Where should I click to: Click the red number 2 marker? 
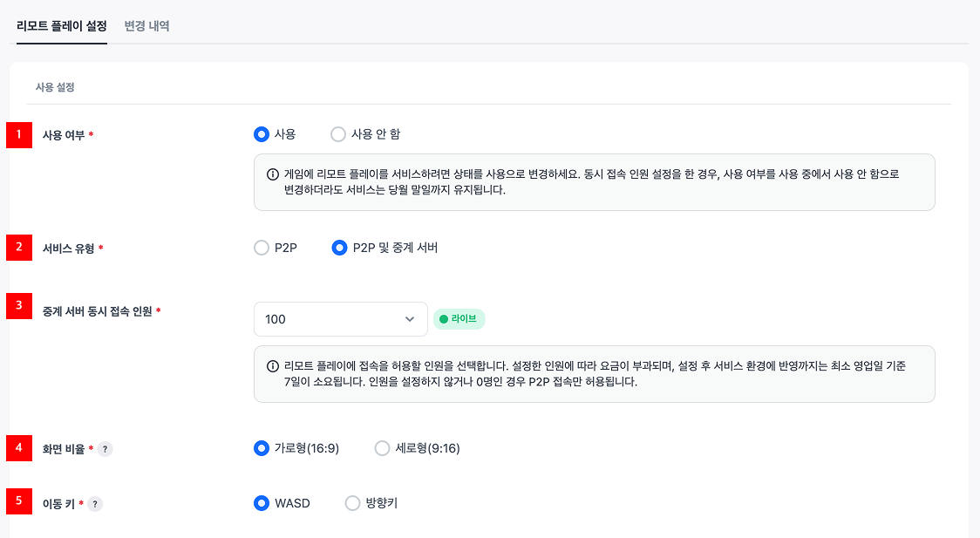(19, 248)
